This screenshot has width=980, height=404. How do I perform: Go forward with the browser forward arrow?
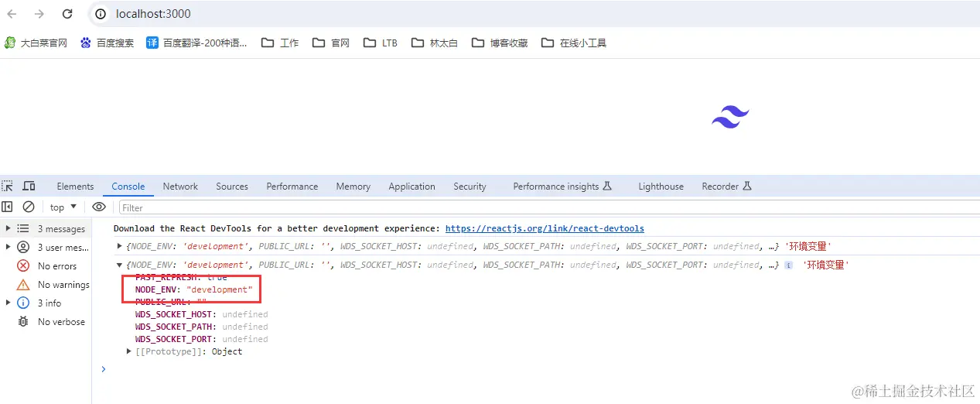[39, 14]
